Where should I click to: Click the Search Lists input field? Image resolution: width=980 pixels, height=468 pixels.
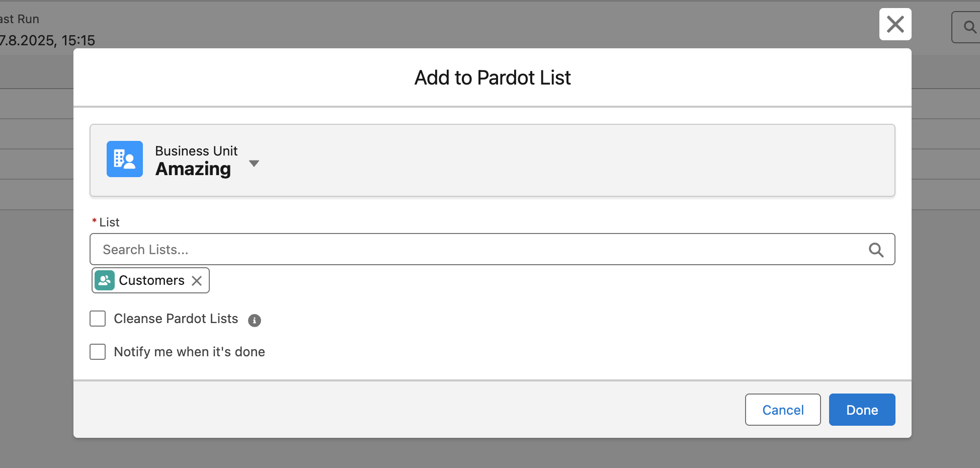(478, 250)
